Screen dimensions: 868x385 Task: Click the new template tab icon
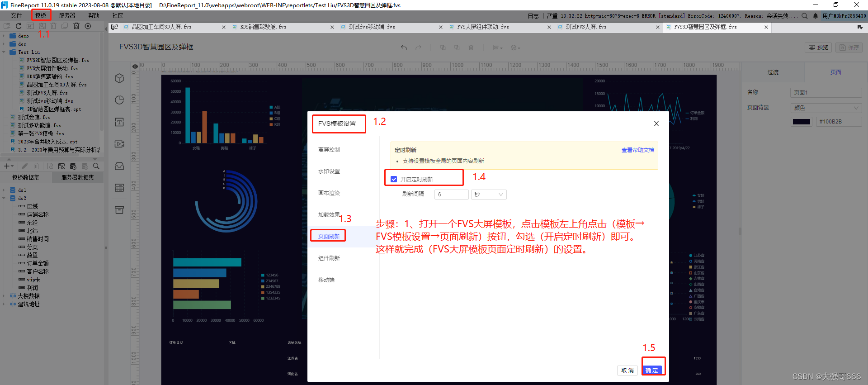(x=114, y=27)
